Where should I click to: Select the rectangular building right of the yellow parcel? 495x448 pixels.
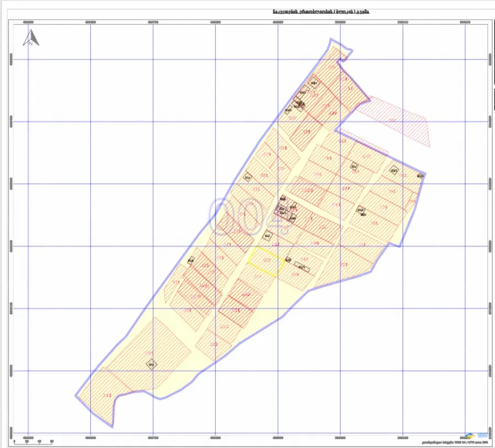click(302, 267)
